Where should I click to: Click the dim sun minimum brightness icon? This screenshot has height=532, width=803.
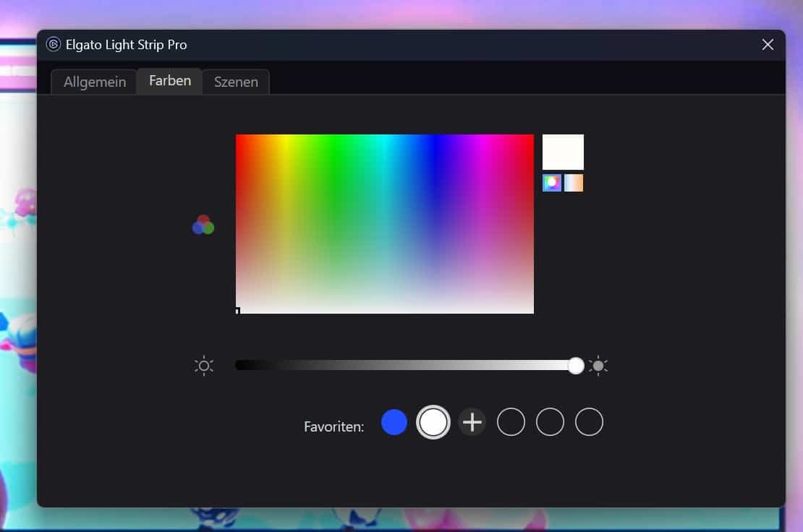204,366
